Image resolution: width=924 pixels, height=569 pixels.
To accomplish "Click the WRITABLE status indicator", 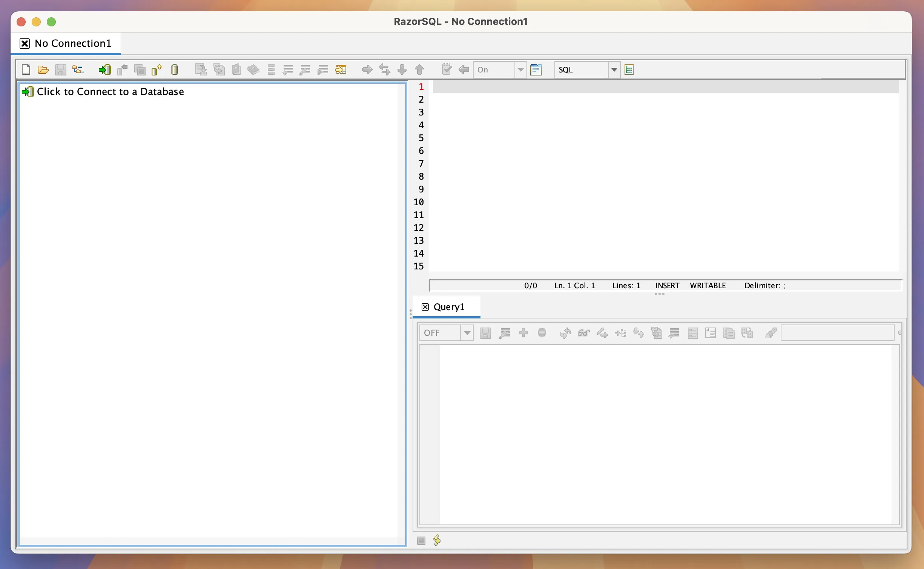I will pos(708,286).
